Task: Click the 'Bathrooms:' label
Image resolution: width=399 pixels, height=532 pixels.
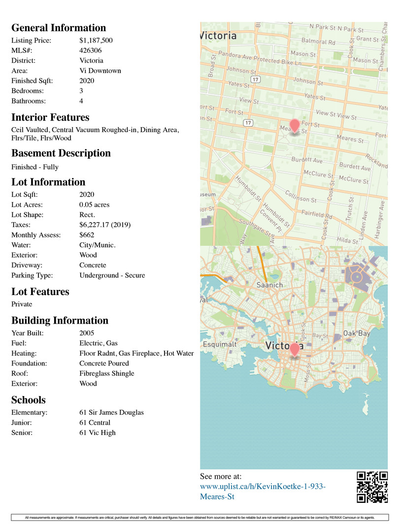Action: coord(29,101)
